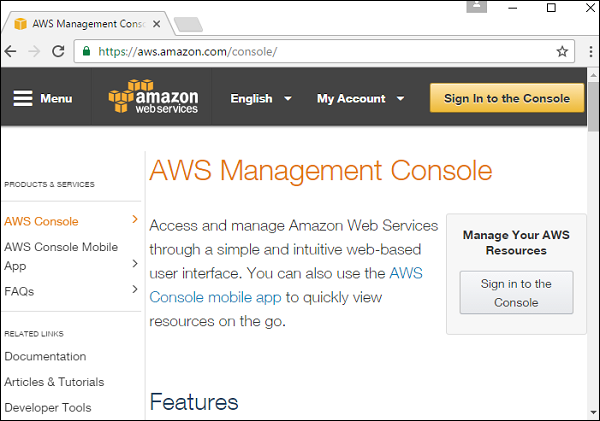This screenshot has width=600, height=421.
Task: Select AWS Console in the sidebar
Action: (41, 221)
